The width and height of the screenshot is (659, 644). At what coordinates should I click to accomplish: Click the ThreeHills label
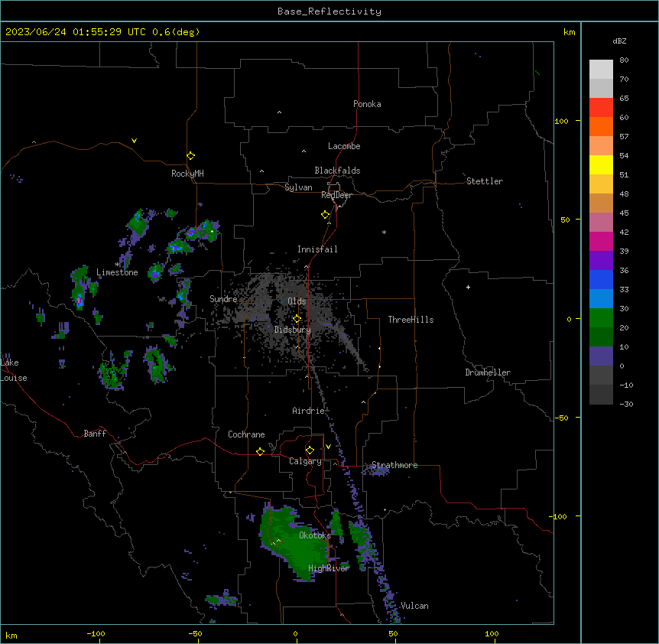point(411,320)
